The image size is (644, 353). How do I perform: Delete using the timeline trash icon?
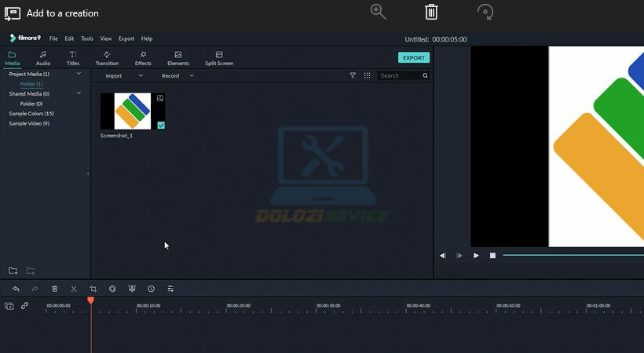click(x=54, y=289)
